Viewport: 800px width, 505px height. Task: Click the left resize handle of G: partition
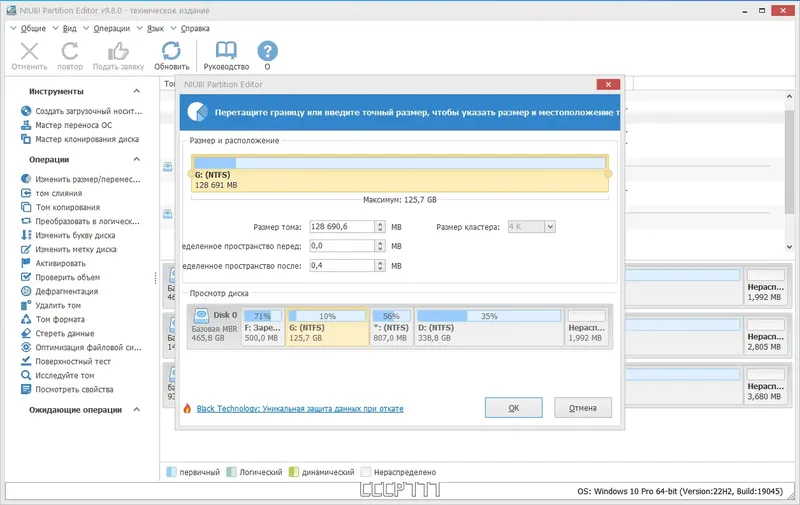pyautogui.click(x=191, y=174)
